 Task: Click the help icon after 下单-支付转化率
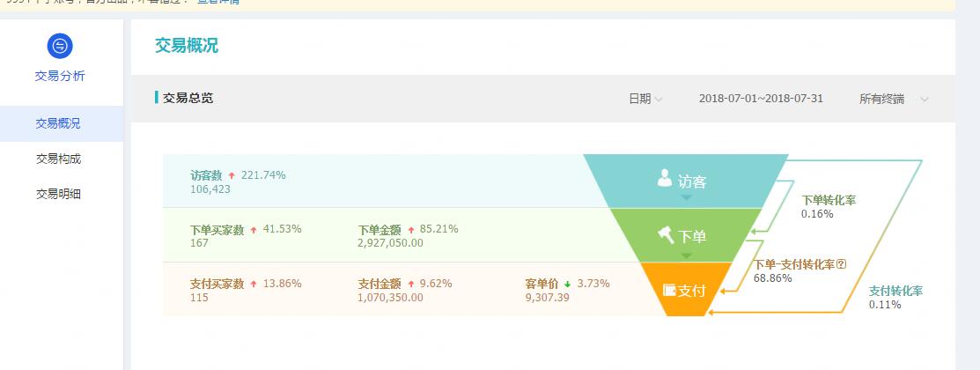[841, 264]
